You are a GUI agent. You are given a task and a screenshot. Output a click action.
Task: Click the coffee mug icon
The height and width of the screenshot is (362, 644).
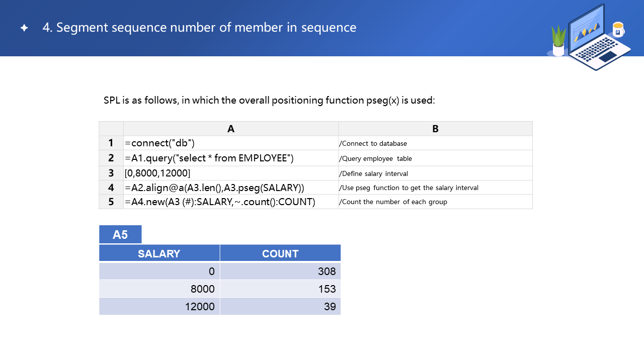point(618,30)
